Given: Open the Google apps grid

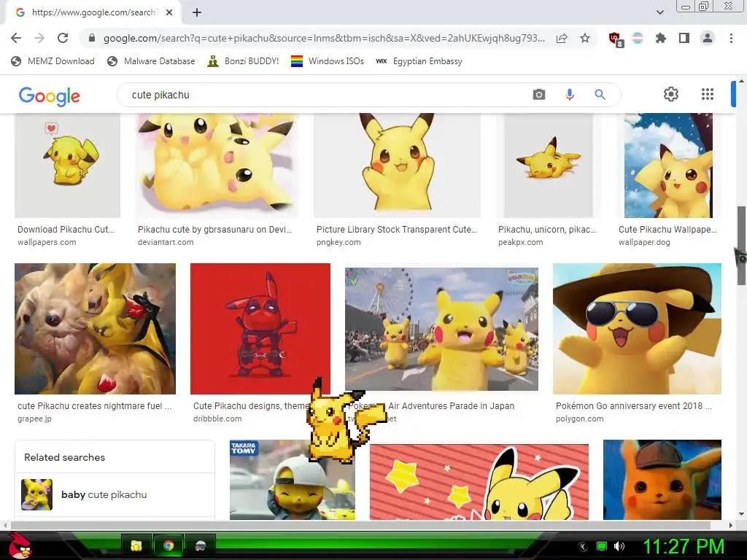Looking at the screenshot, I should tap(708, 94).
